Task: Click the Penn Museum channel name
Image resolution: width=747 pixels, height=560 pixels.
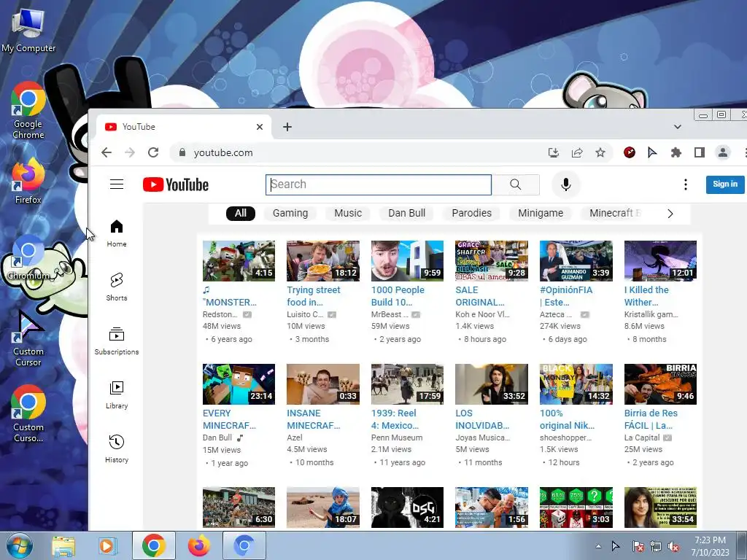Action: click(x=396, y=437)
